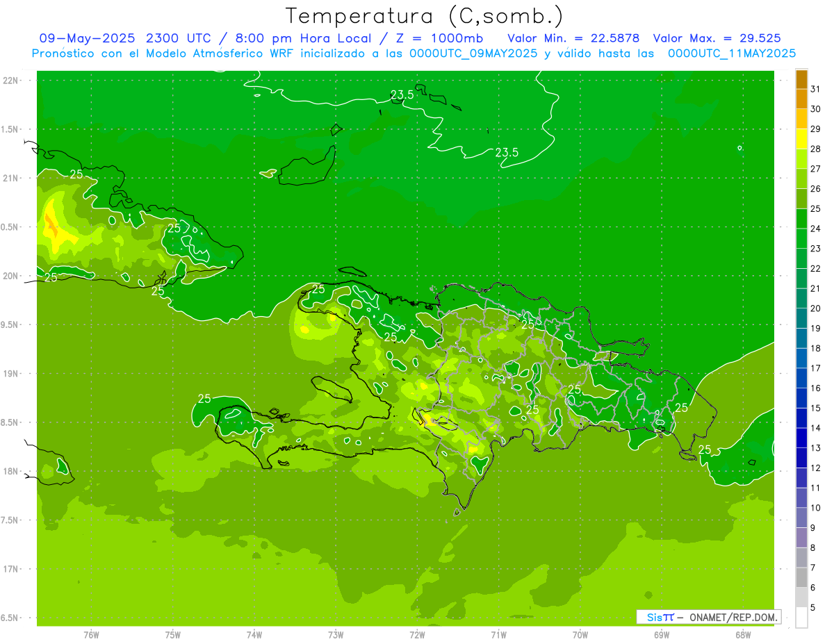Click the initialization time '0000UTC_09MAY2025'

(x=473, y=53)
